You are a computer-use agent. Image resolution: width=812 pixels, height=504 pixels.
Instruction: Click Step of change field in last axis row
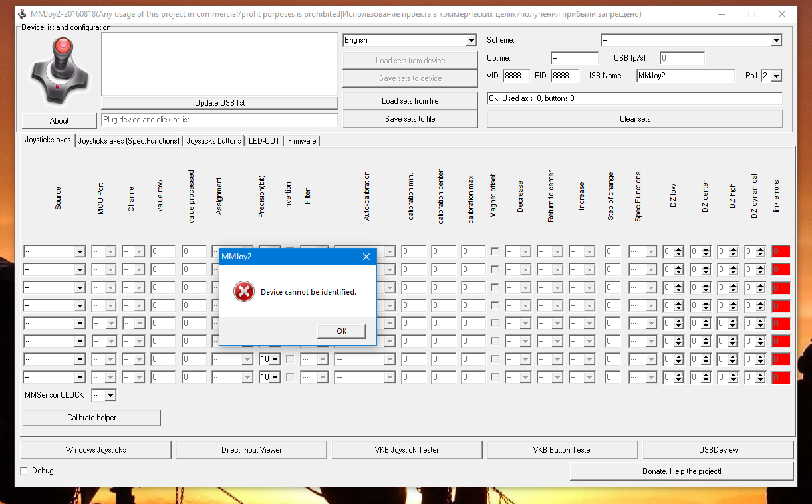612,377
